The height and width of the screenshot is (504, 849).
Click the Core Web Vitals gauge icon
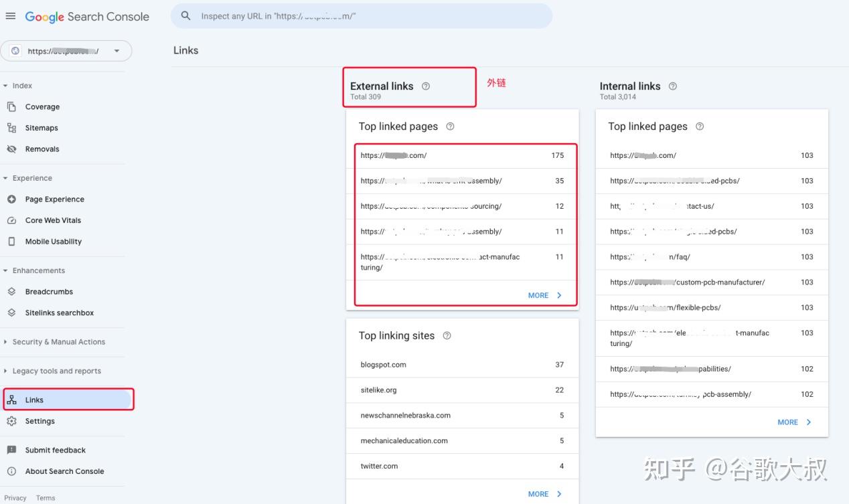click(11, 220)
